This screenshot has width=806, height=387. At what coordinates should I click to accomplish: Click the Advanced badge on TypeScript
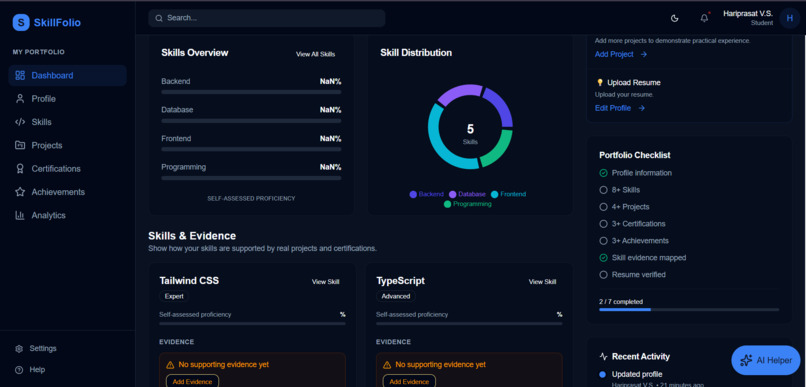tap(396, 297)
